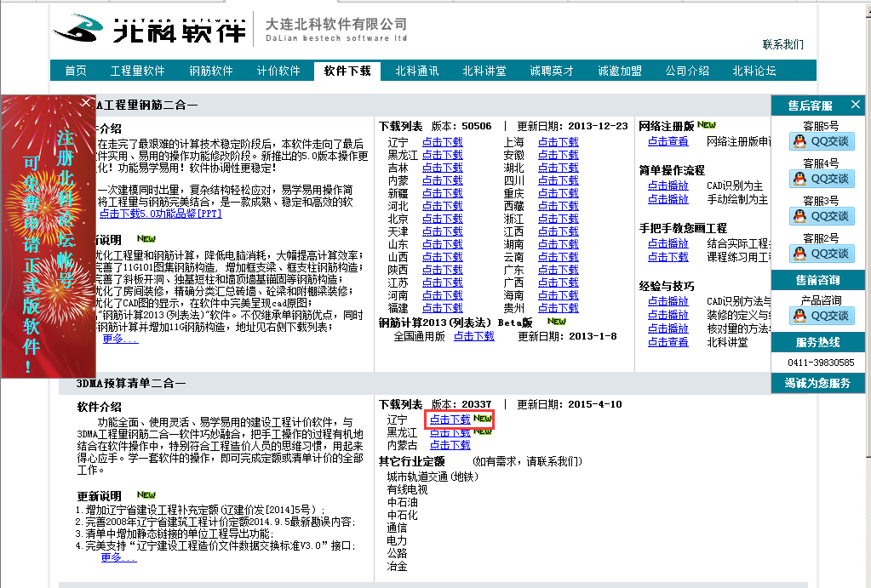Click 更多... under the 二合一 update notes
The height and width of the screenshot is (588, 871).
click(120, 338)
